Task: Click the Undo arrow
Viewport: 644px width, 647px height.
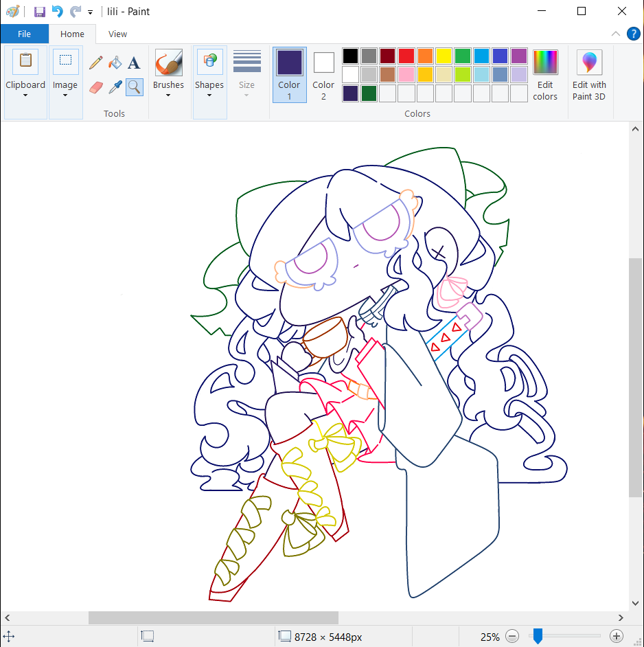Action: pos(58,12)
